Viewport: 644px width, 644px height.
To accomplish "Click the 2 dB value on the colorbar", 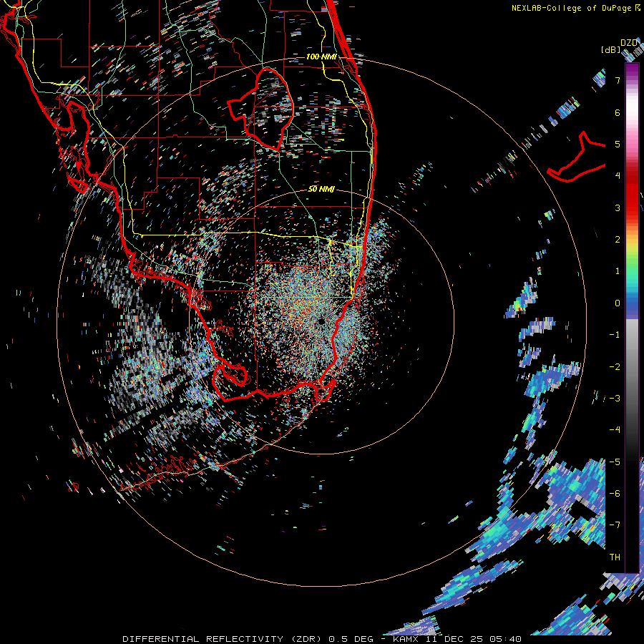I will point(618,240).
